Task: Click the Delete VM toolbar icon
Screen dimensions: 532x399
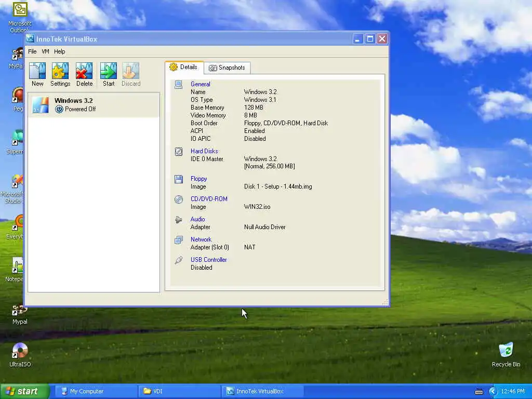Action: pos(84,74)
